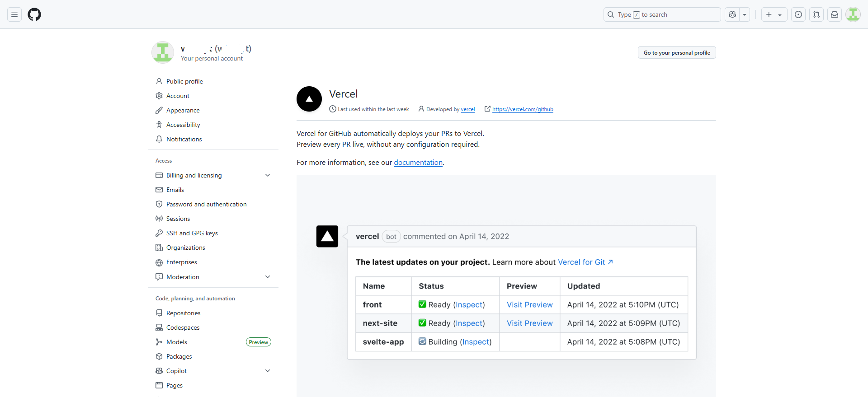868x397 pixels.
Task: Open the Vercel documentation link
Action: click(418, 163)
